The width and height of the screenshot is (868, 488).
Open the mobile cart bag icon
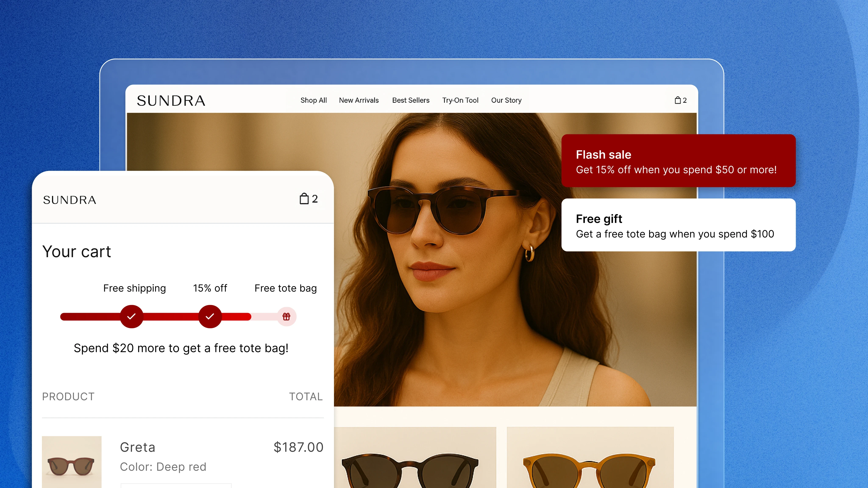304,199
